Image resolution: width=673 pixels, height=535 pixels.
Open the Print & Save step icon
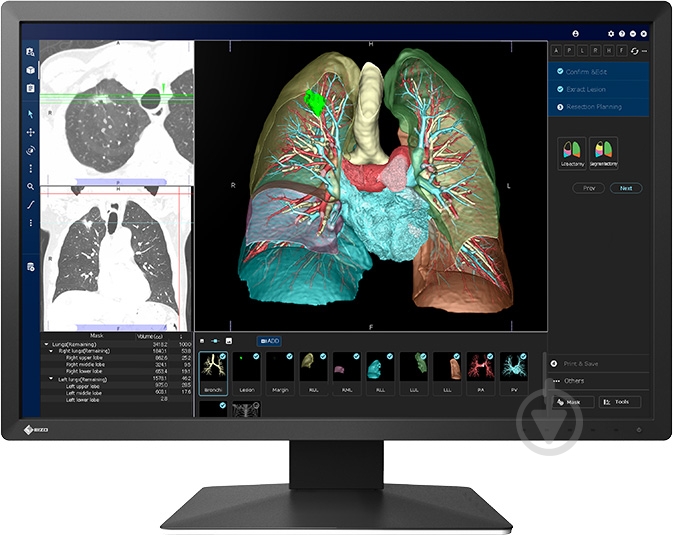click(x=554, y=364)
